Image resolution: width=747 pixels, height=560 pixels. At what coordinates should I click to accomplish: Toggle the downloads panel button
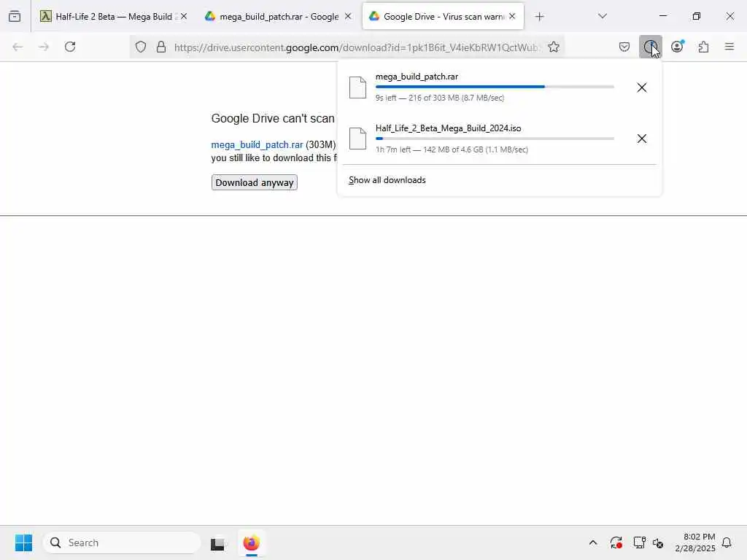[650, 47]
